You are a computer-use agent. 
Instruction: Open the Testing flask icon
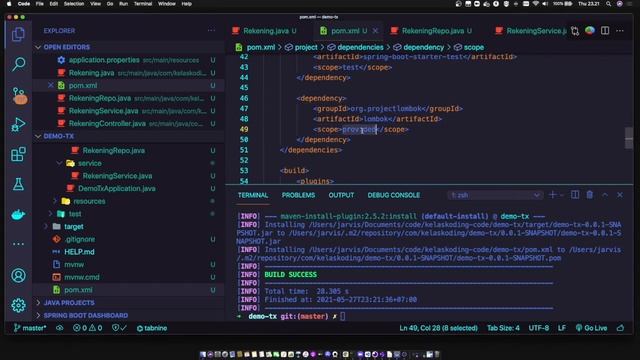18,184
